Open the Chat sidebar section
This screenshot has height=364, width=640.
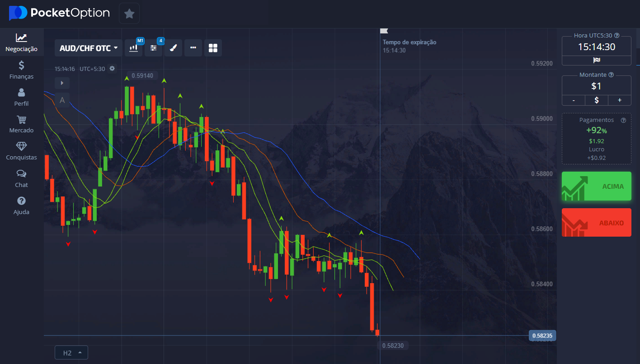pyautogui.click(x=21, y=178)
